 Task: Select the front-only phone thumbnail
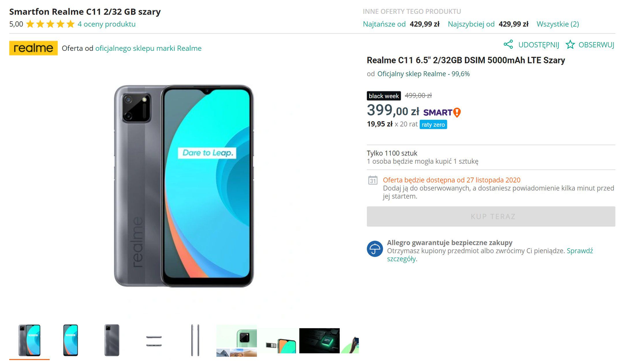(71, 340)
